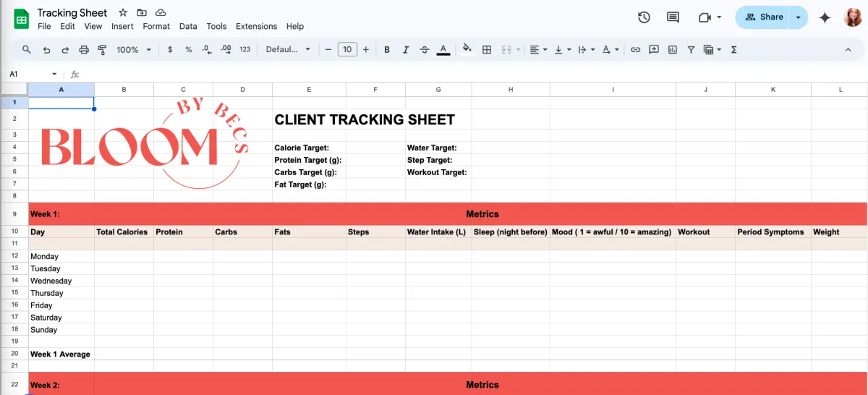Open the text color picker
868x395 pixels.
pos(443,50)
